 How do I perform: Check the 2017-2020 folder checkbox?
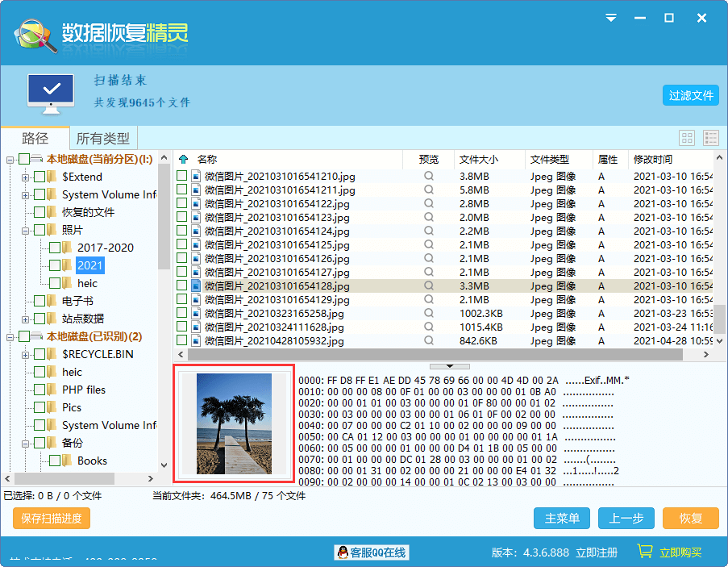click(55, 248)
